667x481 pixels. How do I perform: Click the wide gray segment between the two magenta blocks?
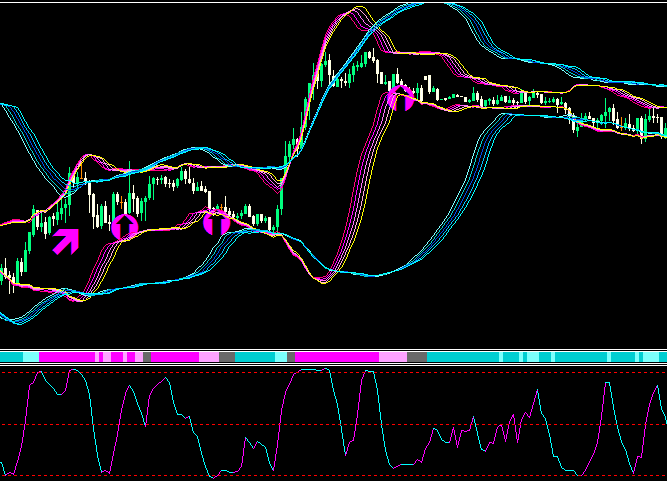pos(227,356)
